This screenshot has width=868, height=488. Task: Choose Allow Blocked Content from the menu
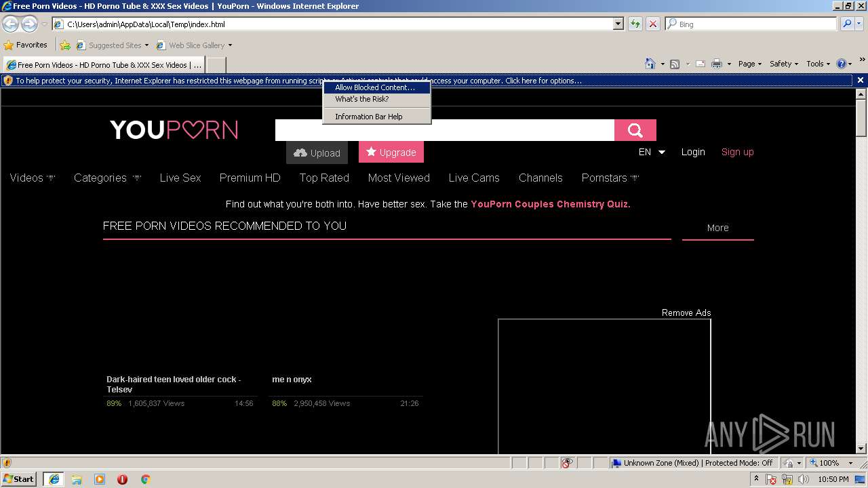pos(376,87)
